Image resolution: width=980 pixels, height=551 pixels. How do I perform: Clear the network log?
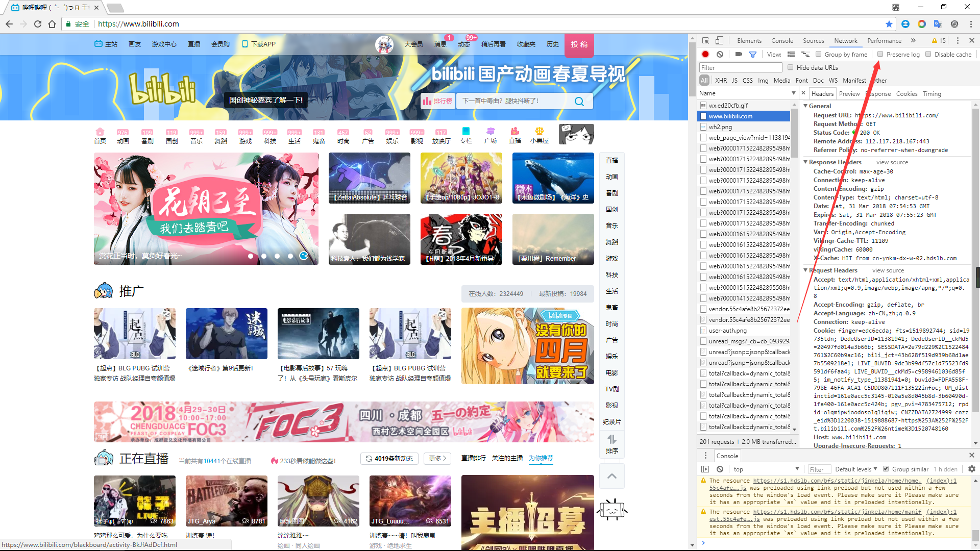coord(720,55)
